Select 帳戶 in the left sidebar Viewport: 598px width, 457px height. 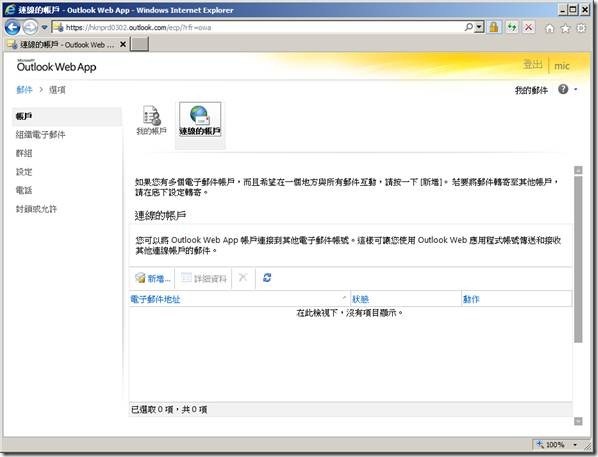point(67,116)
